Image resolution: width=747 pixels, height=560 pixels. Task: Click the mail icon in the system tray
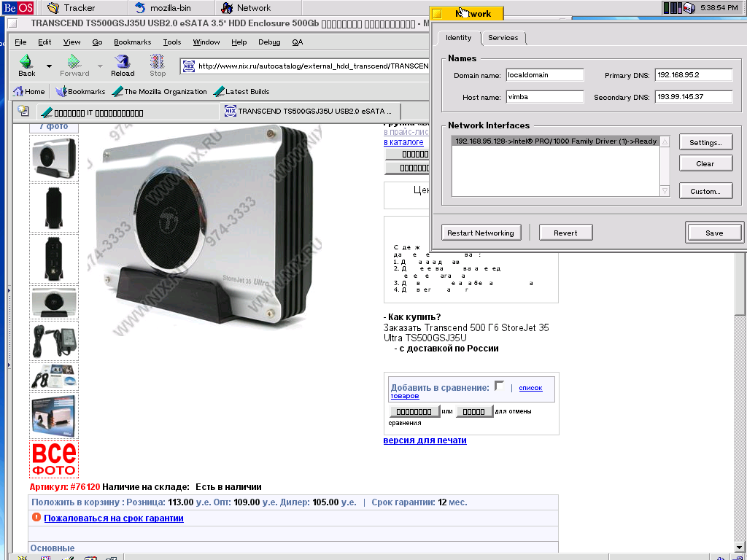[x=688, y=8]
